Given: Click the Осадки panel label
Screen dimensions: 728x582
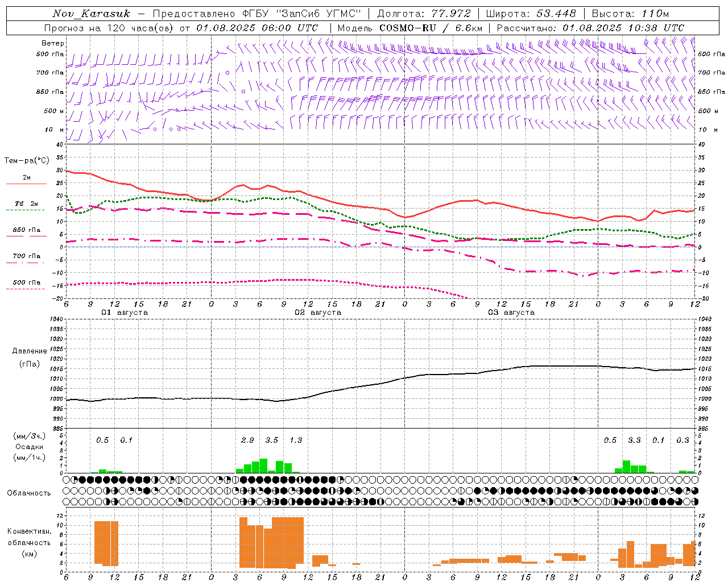Looking at the screenshot, I should coord(29,447).
